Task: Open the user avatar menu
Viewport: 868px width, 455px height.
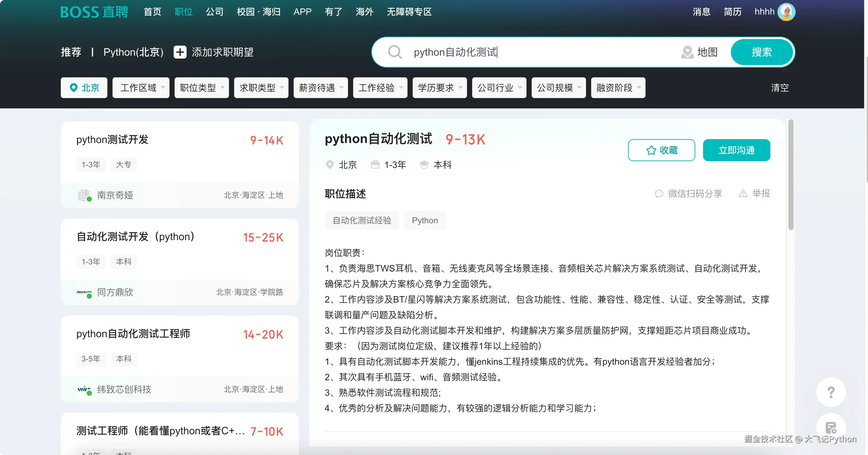Action: tap(787, 12)
